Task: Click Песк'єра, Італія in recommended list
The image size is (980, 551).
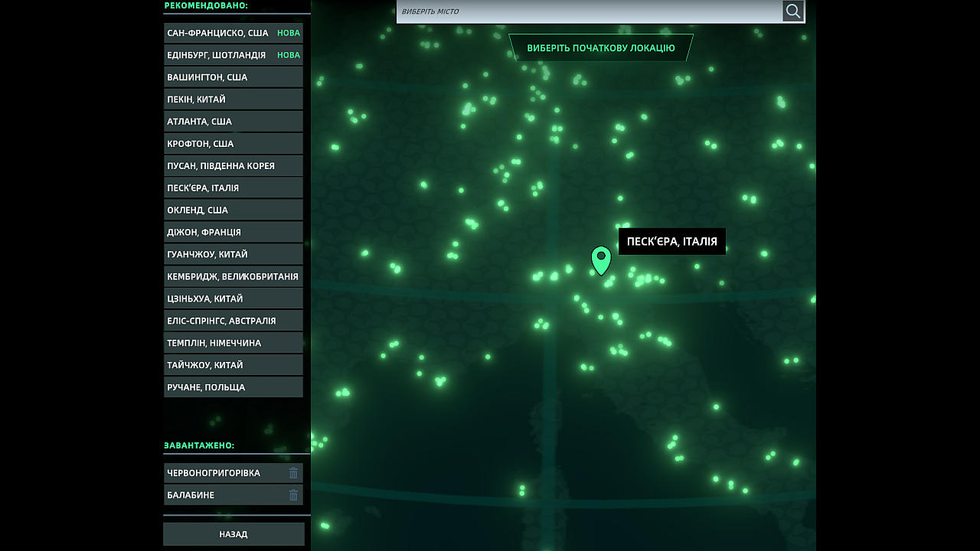Action: 234,188
